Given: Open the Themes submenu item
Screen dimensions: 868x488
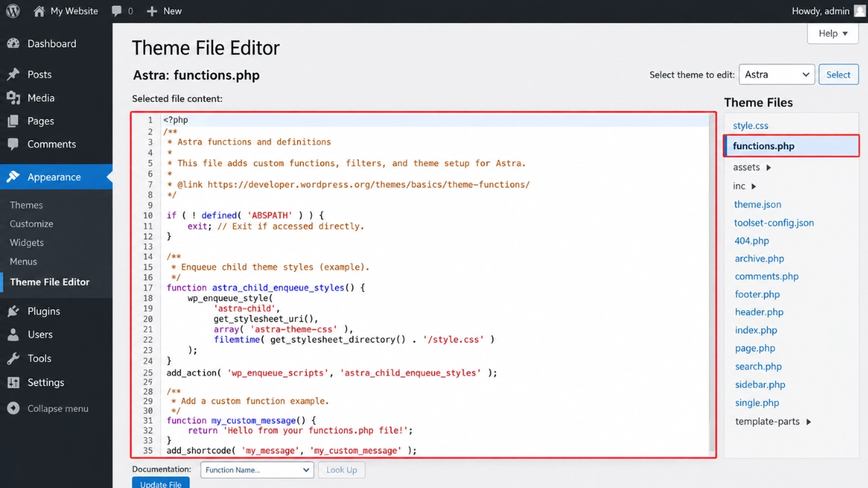Looking at the screenshot, I should coord(26,205).
